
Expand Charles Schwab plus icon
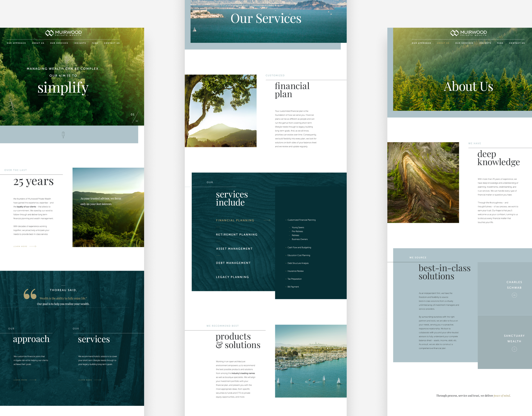click(x=514, y=295)
